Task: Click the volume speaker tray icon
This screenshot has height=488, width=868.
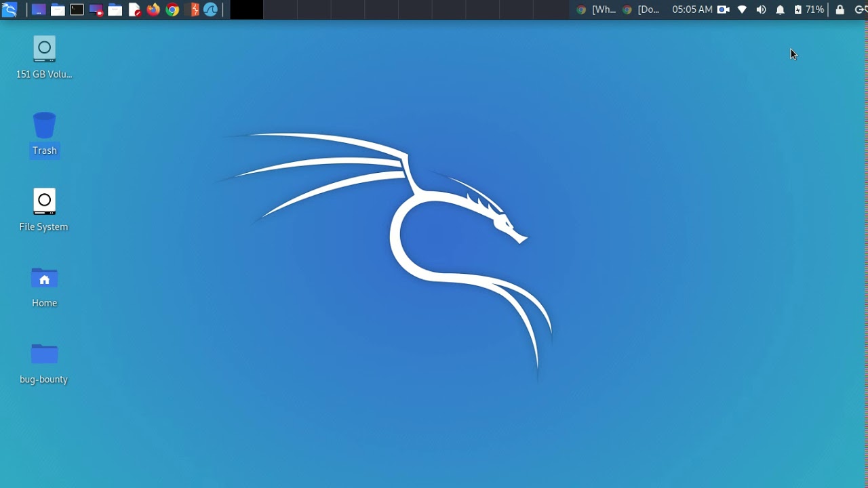Action: pos(761,9)
